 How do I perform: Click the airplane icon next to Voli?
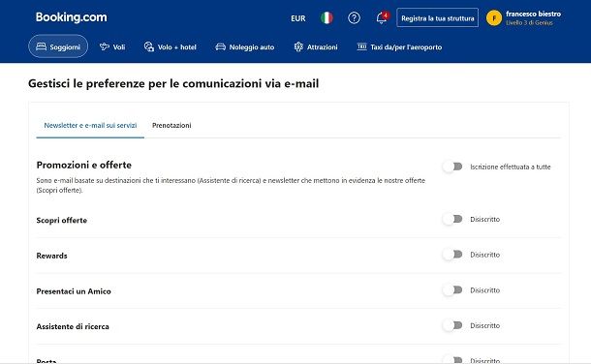point(104,46)
